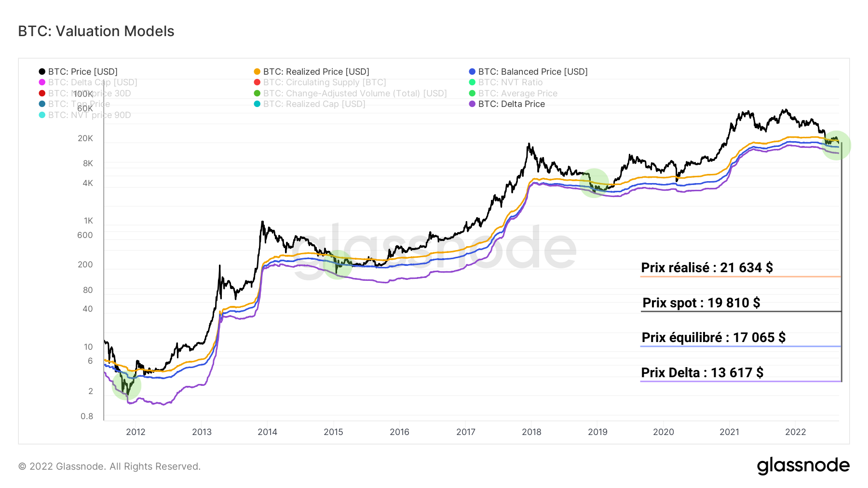Click the 2022 label on time axis

(x=795, y=432)
